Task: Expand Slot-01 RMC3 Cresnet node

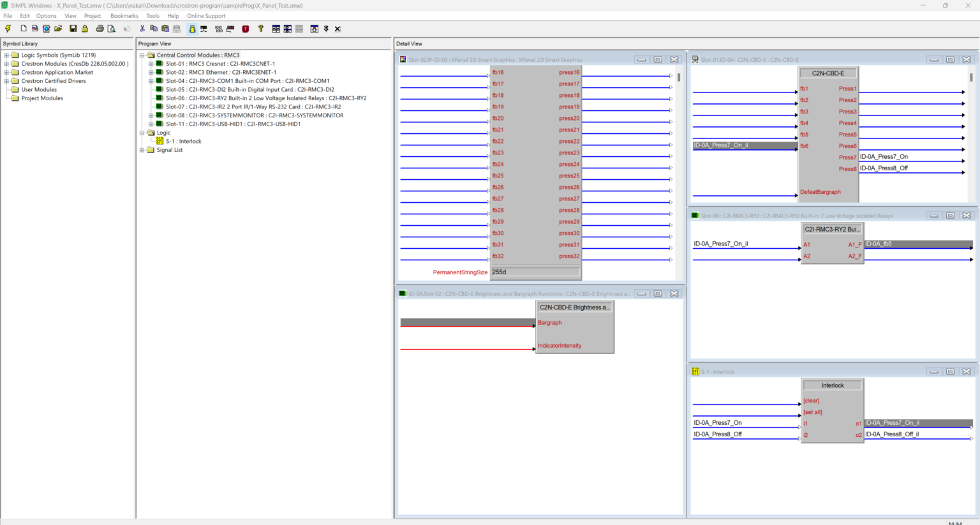Action: coord(151,64)
